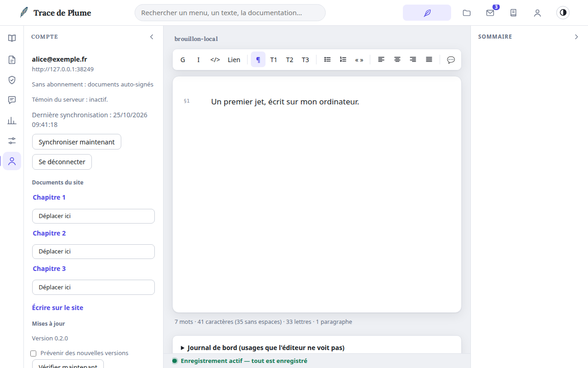Screen dimensions: 588x368
Task: Center align the text
Action: point(397,59)
